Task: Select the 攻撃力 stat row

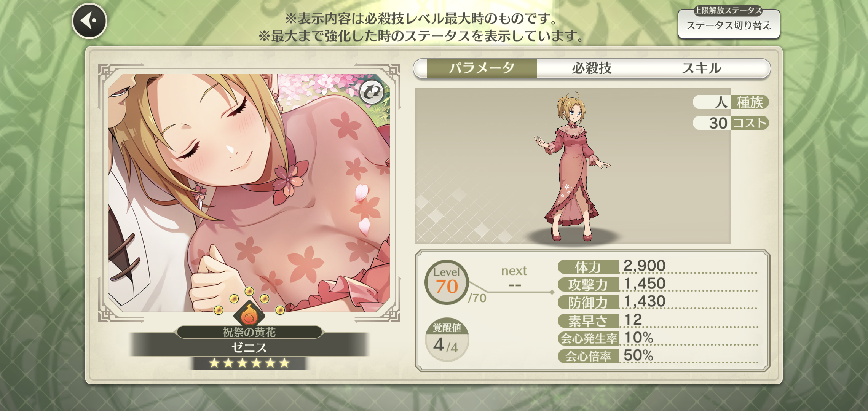Action: click(657, 284)
